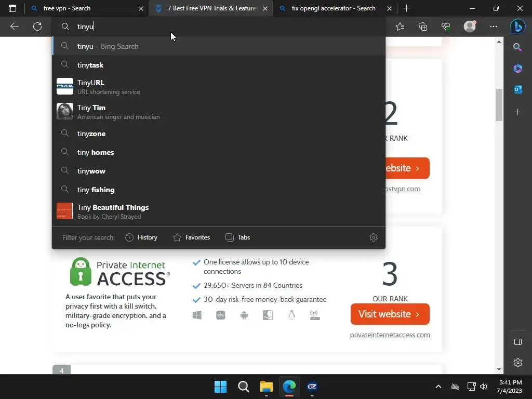532x399 pixels.
Task: Open address bar suggestion settings gear
Action: [373, 237]
